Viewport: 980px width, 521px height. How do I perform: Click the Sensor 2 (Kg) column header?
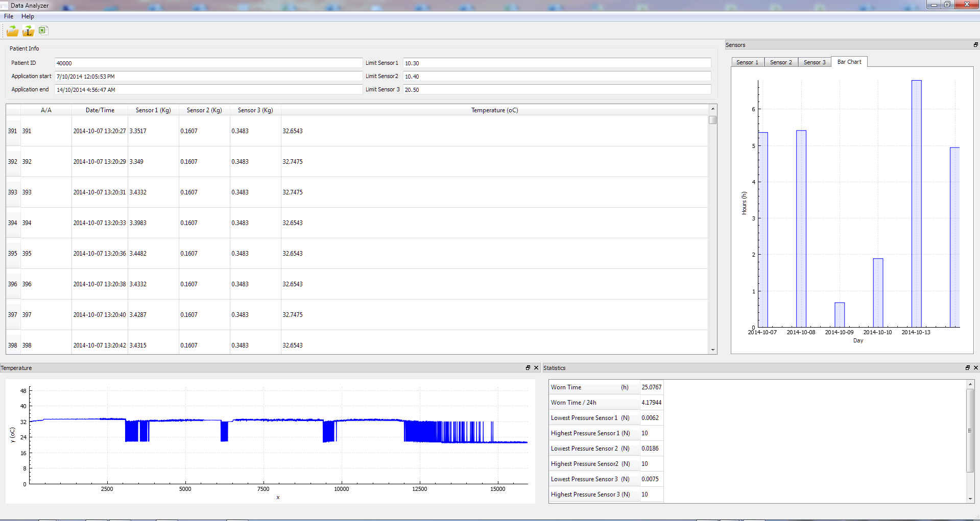(x=204, y=110)
